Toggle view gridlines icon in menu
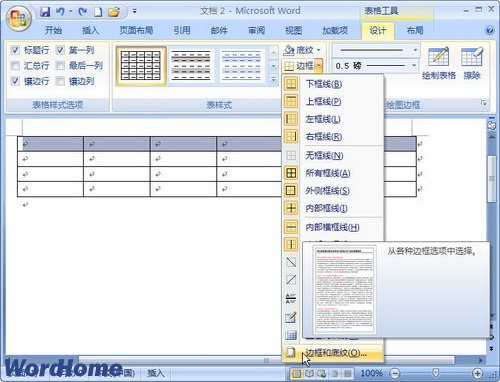The width and height of the screenshot is (500, 382). coord(291,335)
